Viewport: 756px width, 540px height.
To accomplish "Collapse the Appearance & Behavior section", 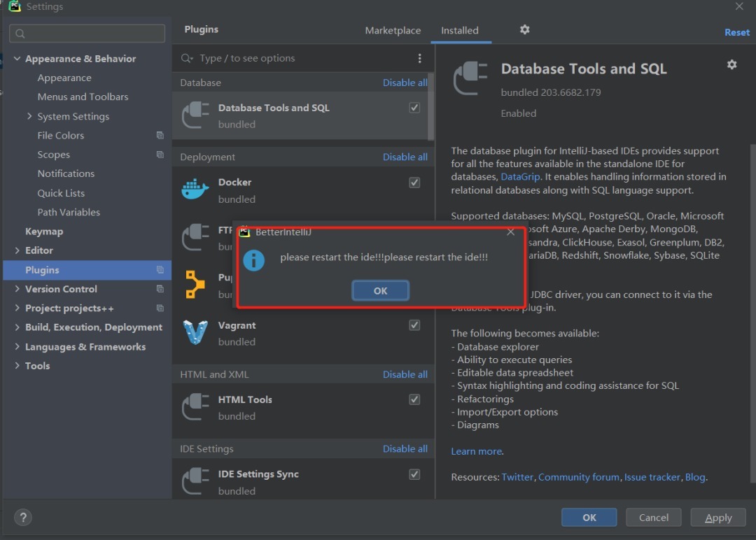I will tap(17, 58).
